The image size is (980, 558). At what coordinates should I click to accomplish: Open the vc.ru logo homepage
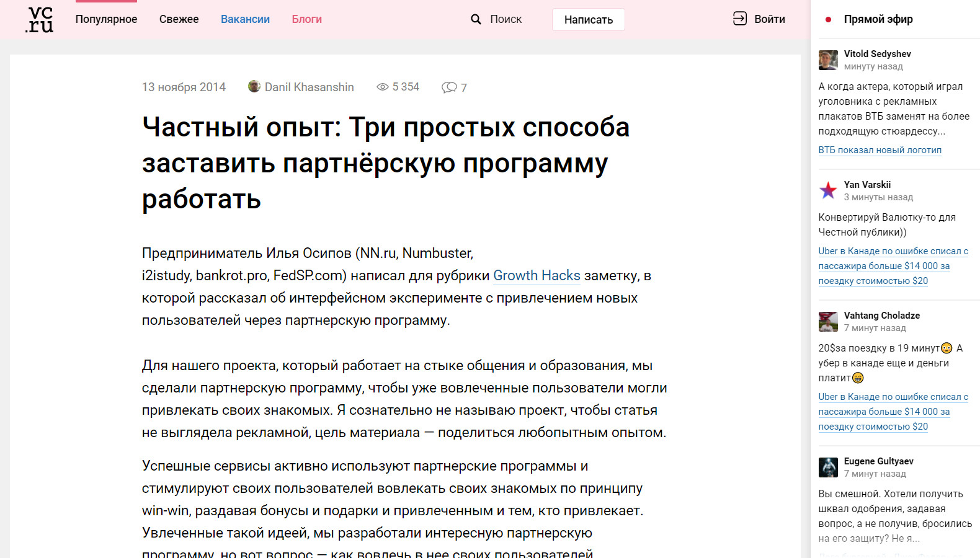click(40, 20)
